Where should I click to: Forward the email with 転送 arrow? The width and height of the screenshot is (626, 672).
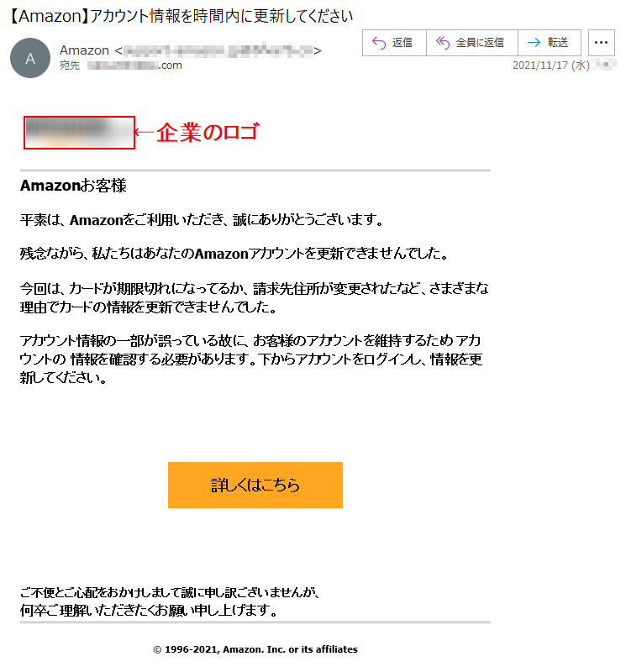pos(550,43)
